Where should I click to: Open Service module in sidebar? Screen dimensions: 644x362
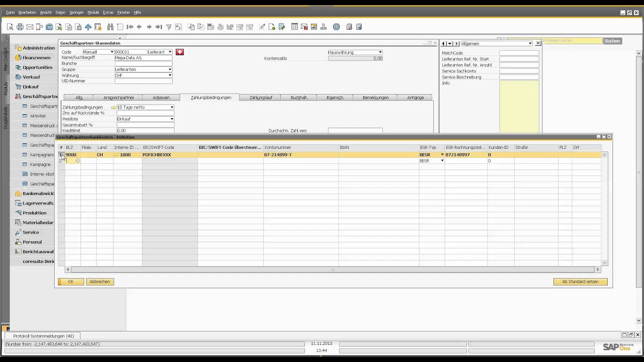coord(31,232)
